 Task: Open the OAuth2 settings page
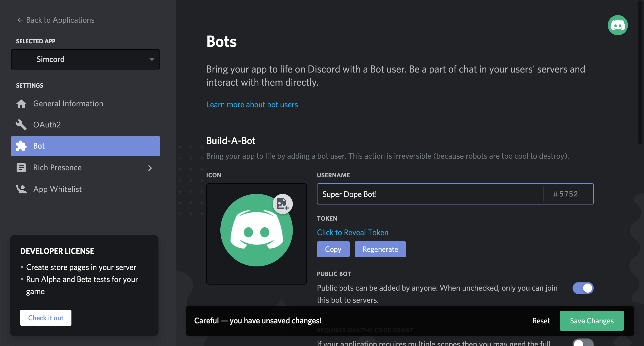86,125
